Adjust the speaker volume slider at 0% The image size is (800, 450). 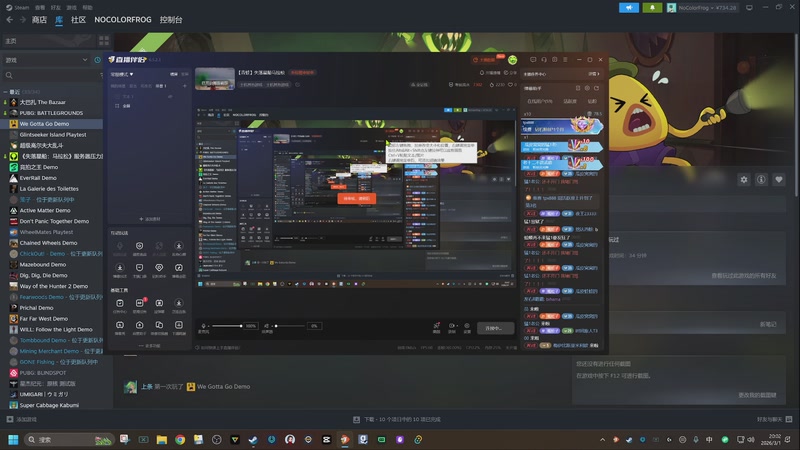[x=290, y=326]
